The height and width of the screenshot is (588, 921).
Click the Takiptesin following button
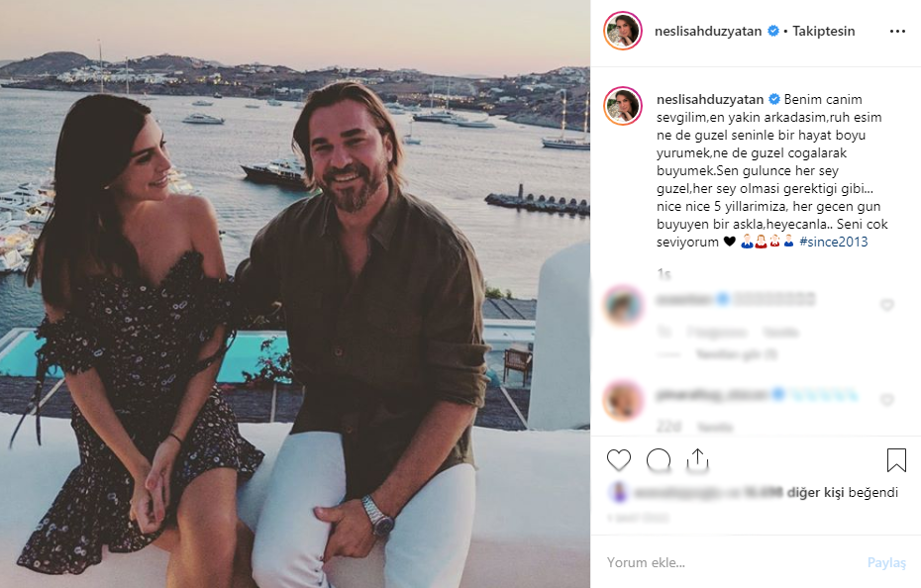(x=826, y=31)
